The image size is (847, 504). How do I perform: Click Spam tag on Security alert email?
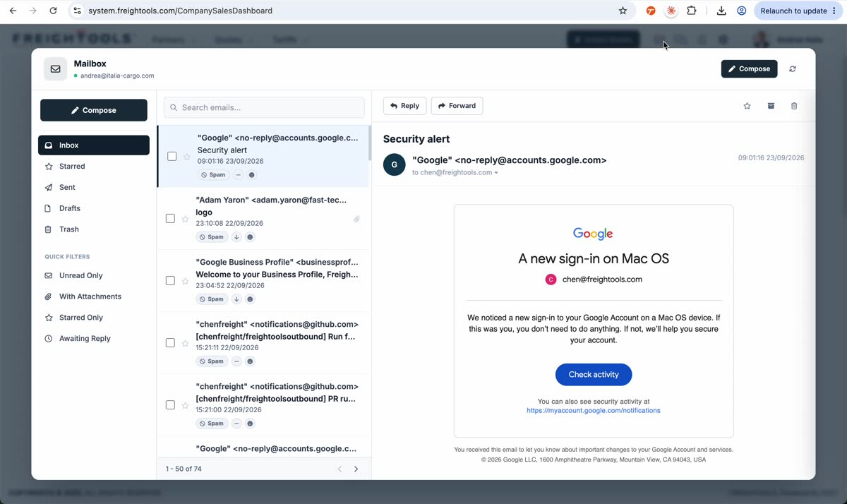coord(213,175)
